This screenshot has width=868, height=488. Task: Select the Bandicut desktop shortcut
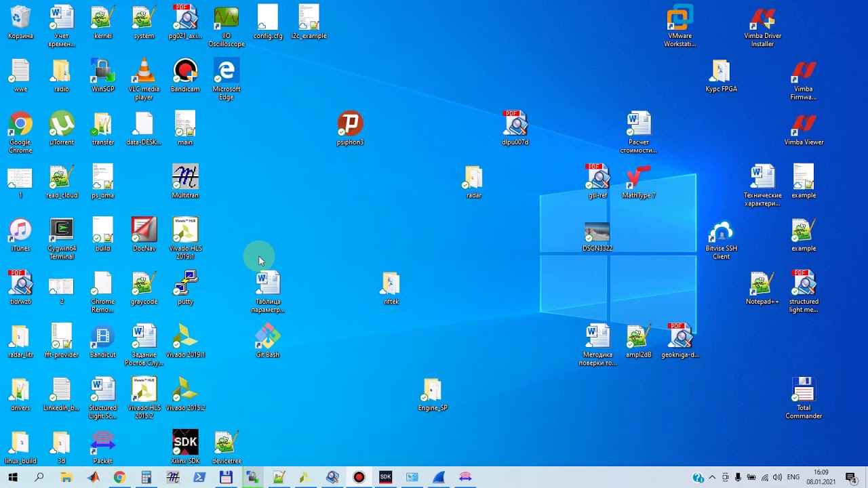(x=103, y=341)
